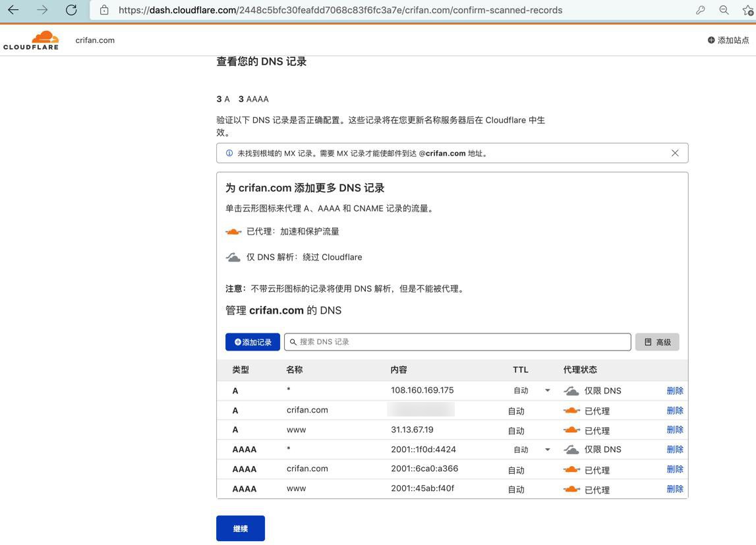Delete the A crifan.com record

(675, 411)
